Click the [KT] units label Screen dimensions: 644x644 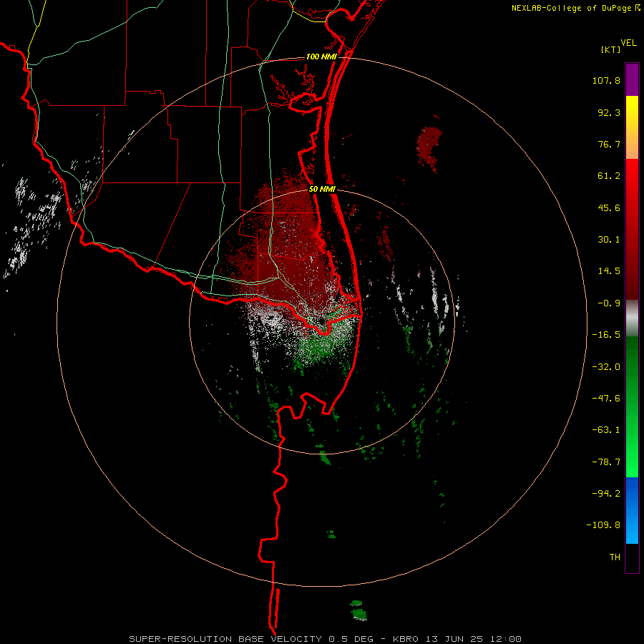pos(610,49)
